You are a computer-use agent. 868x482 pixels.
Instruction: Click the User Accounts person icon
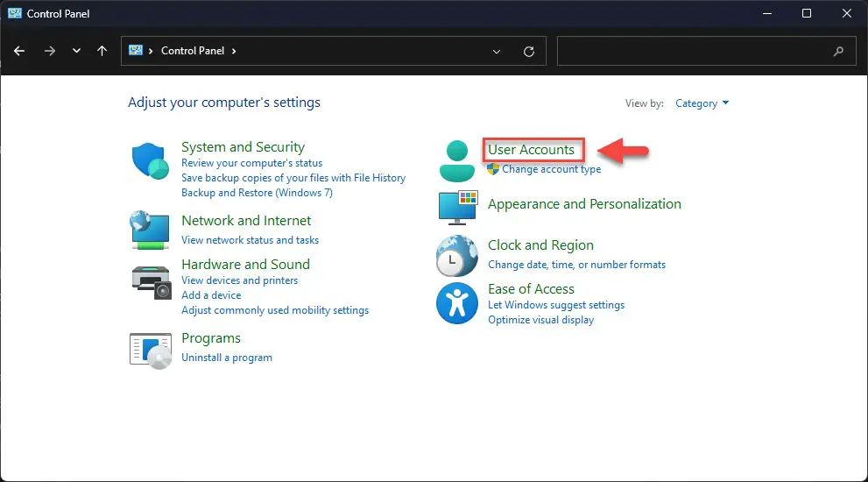[x=456, y=161]
